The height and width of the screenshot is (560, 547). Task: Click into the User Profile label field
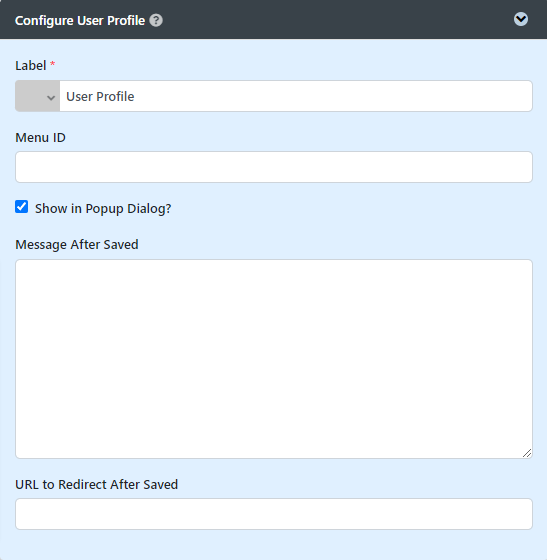(x=296, y=96)
